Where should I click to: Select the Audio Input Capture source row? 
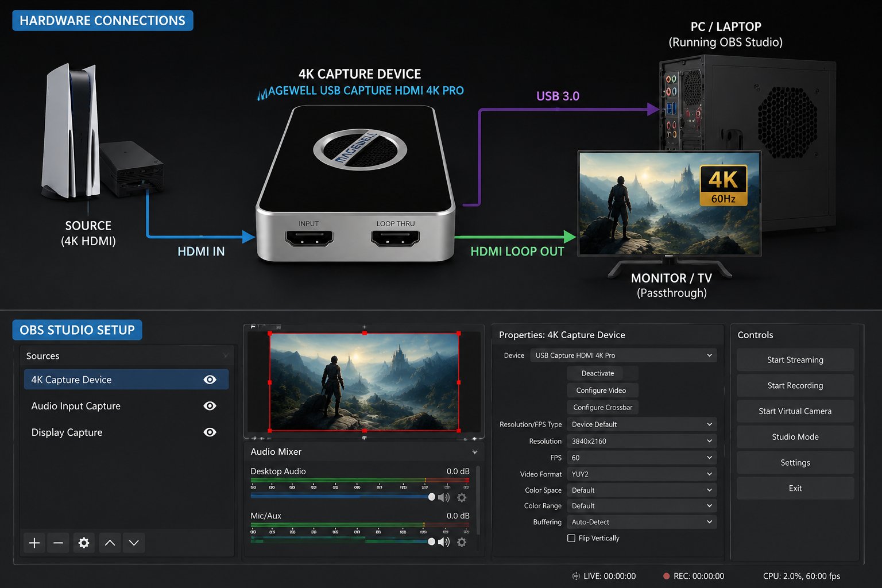tap(126, 406)
